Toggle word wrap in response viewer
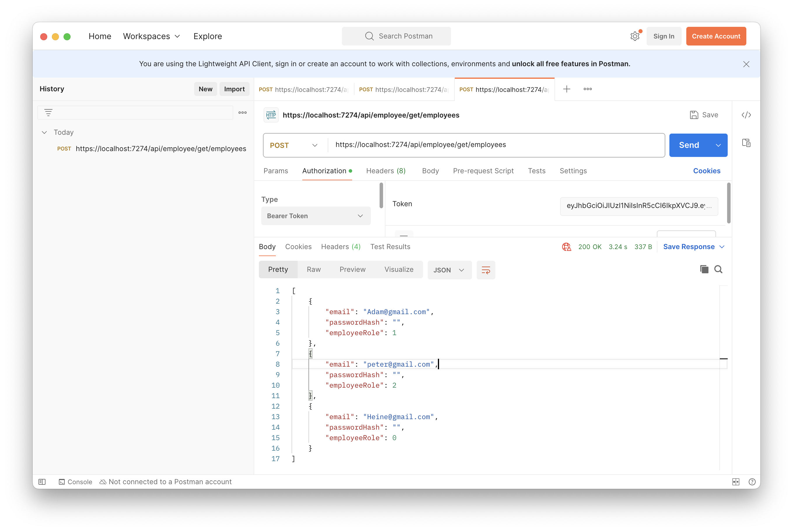 (485, 270)
